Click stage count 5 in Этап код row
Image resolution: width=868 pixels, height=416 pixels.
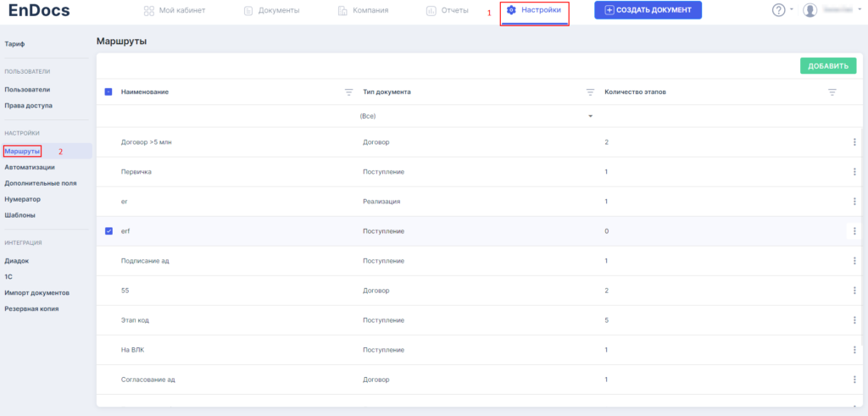click(x=607, y=320)
